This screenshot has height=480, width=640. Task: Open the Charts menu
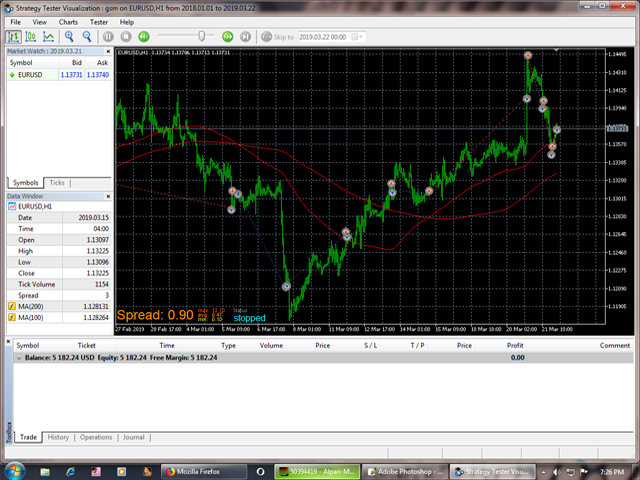click(x=68, y=22)
